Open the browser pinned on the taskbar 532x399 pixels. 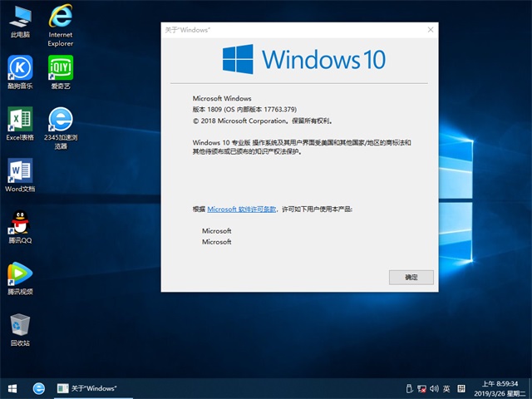pyautogui.click(x=38, y=388)
